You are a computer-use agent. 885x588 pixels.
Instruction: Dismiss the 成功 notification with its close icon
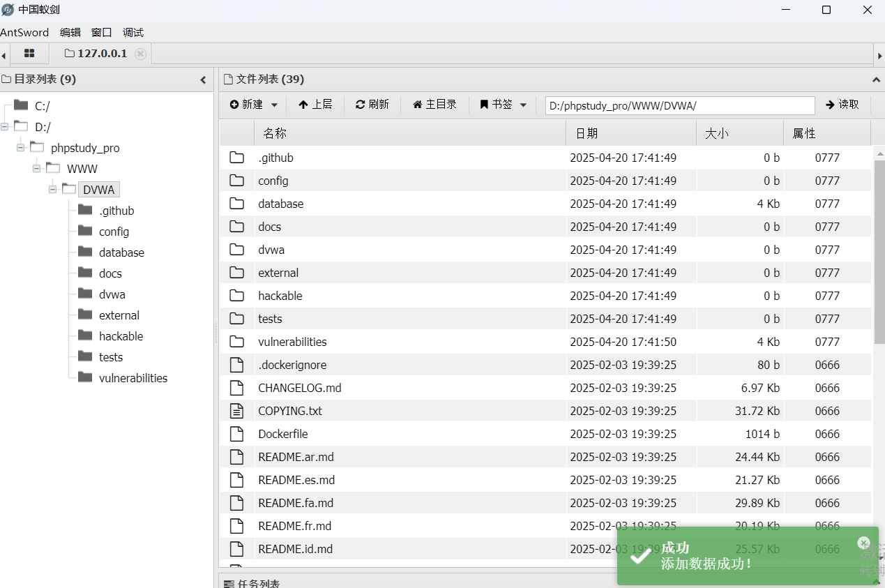tap(863, 543)
